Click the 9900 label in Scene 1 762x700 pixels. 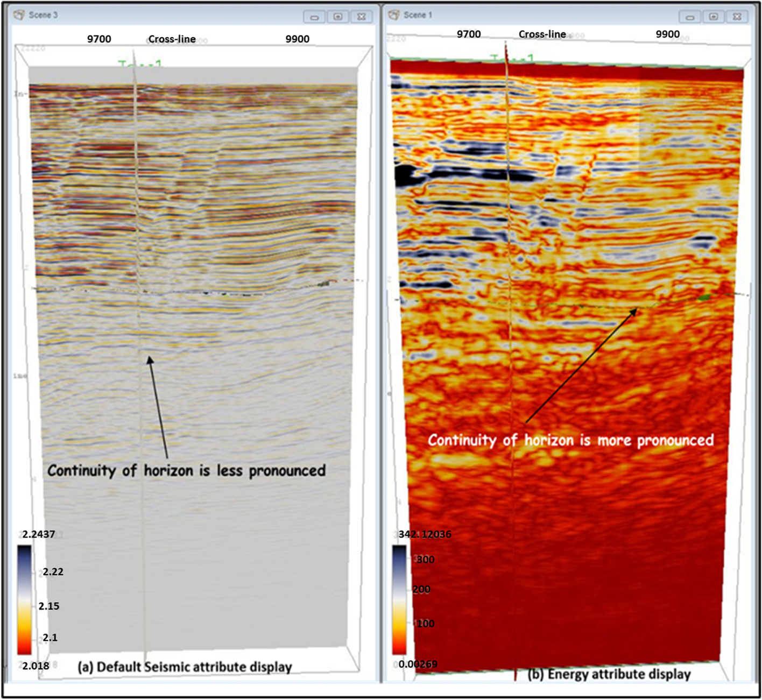(x=668, y=34)
